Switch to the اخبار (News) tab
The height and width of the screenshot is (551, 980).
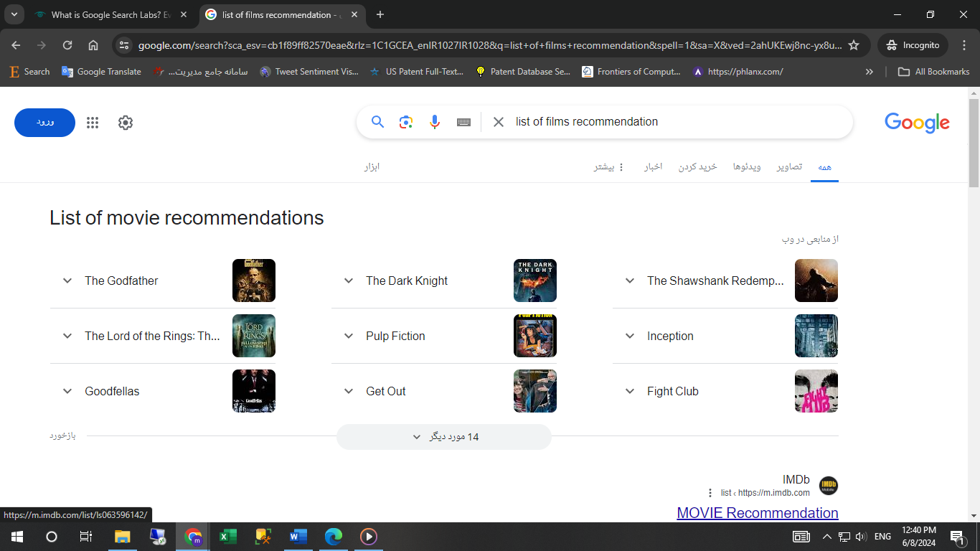click(x=653, y=166)
